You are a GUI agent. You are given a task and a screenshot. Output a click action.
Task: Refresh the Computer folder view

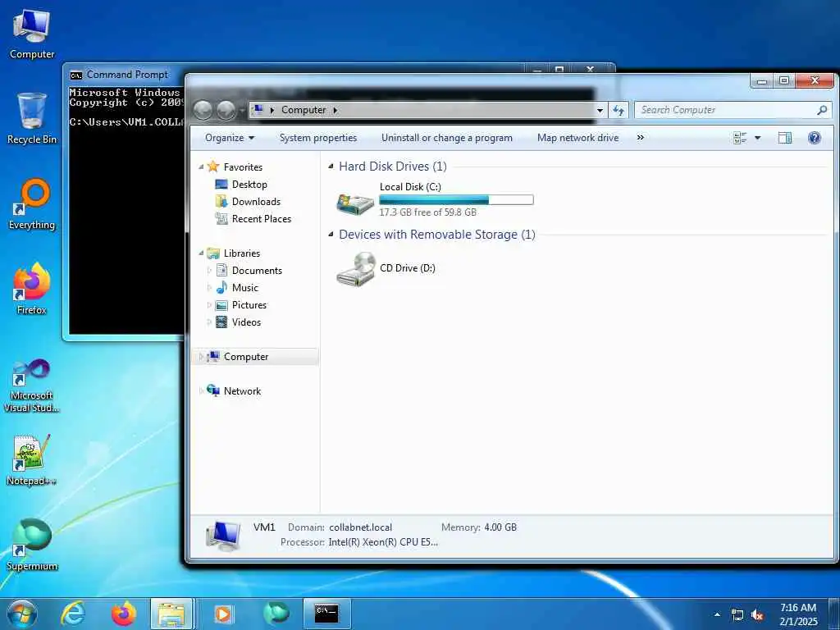619,110
